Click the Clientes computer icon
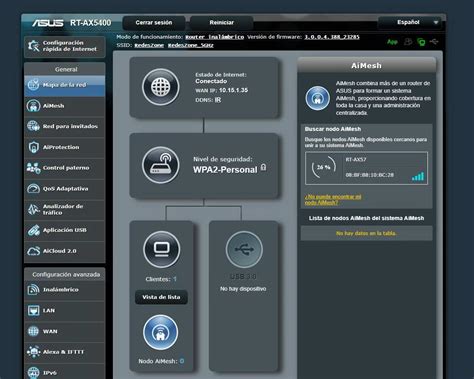 point(162,249)
